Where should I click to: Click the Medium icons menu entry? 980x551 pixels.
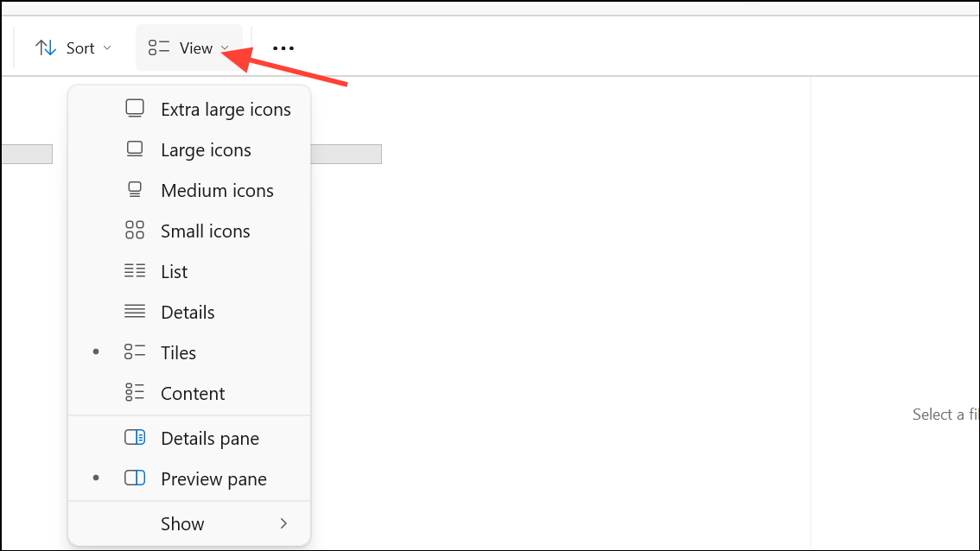(x=188, y=190)
